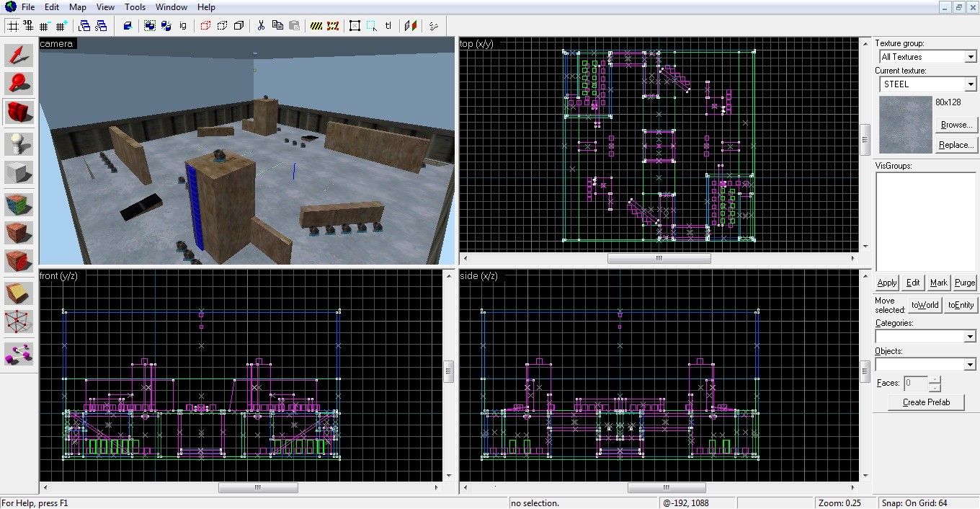
Task: Select the gray cube Block tool
Action: [x=19, y=173]
